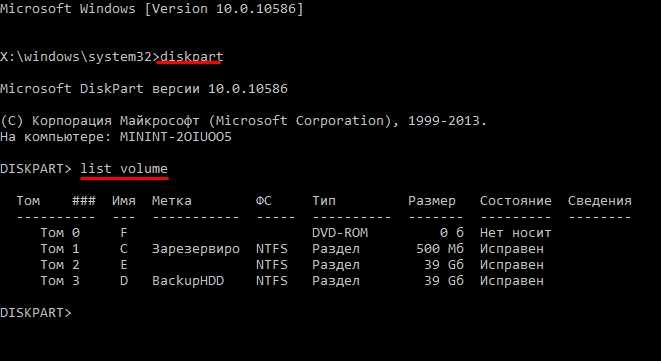Click the Метка column header

pos(172,201)
